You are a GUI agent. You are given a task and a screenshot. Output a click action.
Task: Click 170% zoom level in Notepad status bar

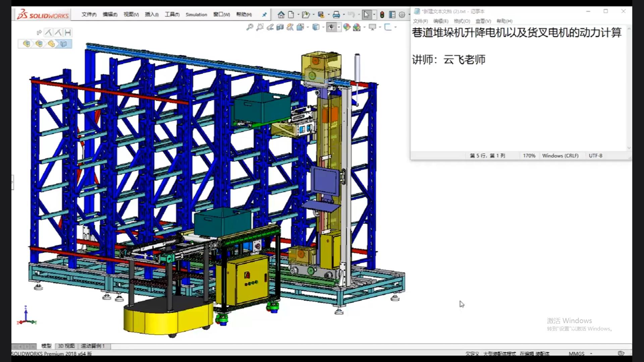[x=529, y=156]
